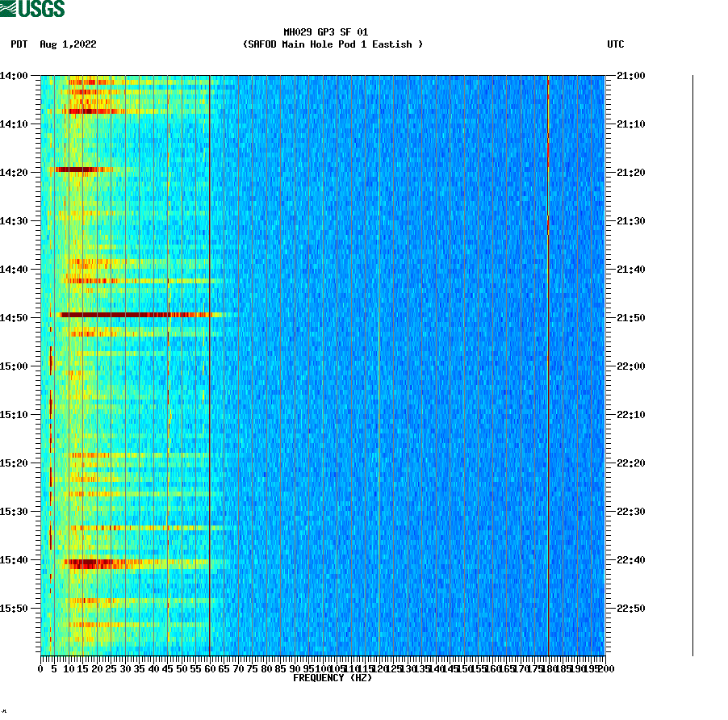Click the FREQUENCY (HZ) axis title
Screen dimensions: 728x720
[333, 679]
